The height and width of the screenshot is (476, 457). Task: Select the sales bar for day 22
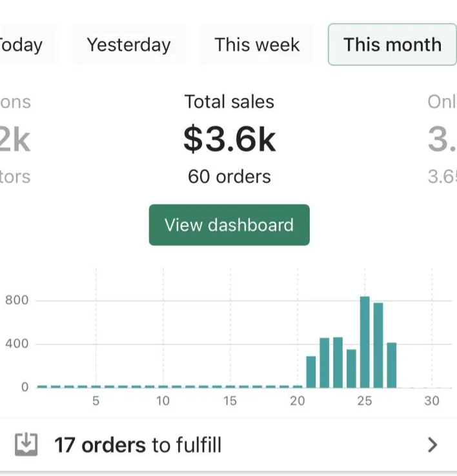coord(324,362)
